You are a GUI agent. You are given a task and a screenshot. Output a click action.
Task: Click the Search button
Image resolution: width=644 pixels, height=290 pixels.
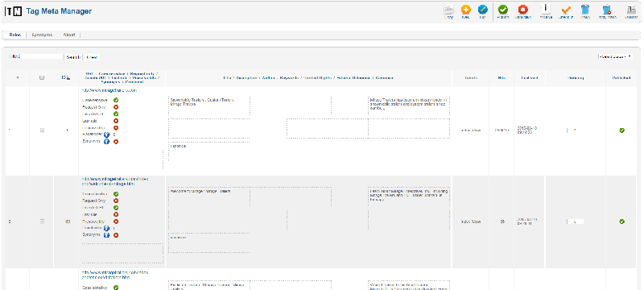[x=73, y=57]
